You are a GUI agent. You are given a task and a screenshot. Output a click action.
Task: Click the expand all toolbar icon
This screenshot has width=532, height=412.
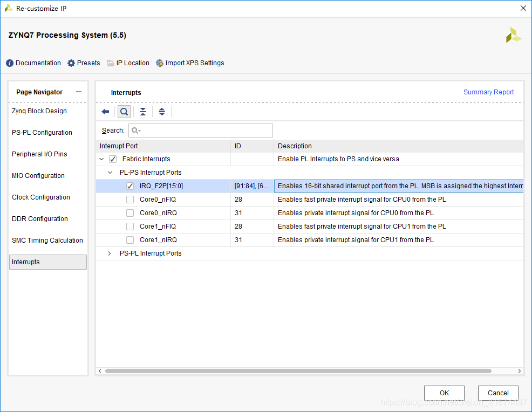(x=162, y=112)
